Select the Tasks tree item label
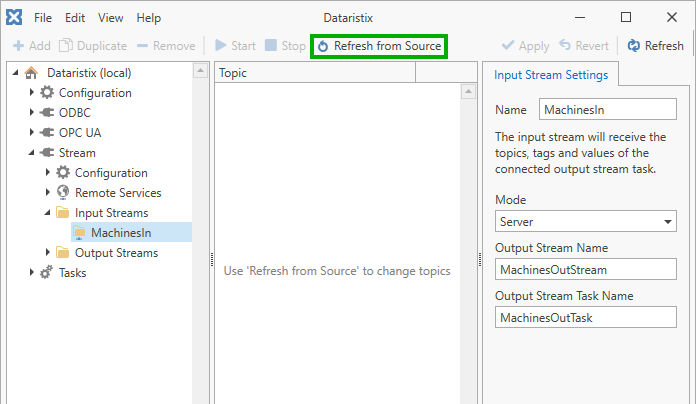Viewport: 696px width, 404px height. 72,273
